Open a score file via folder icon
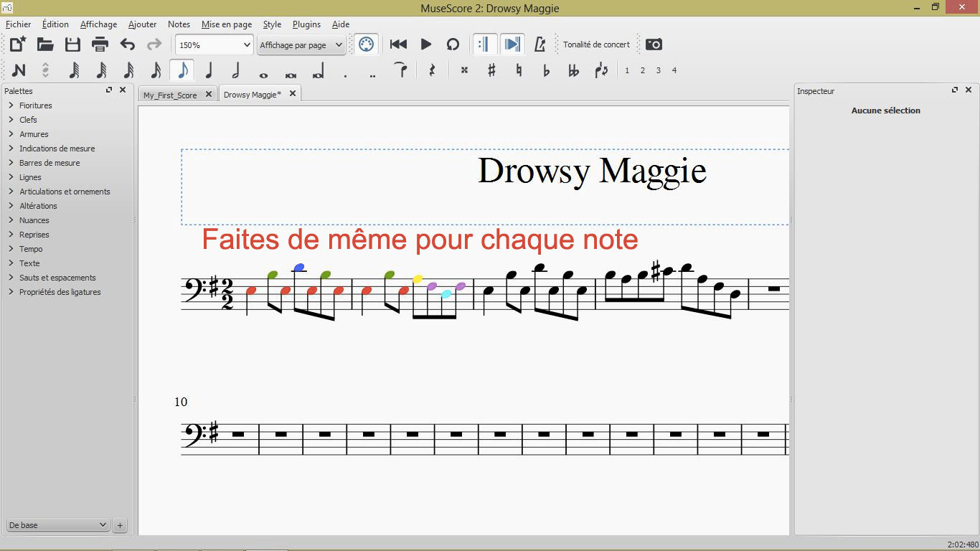Screen dimensions: 980x551 pos(45,44)
